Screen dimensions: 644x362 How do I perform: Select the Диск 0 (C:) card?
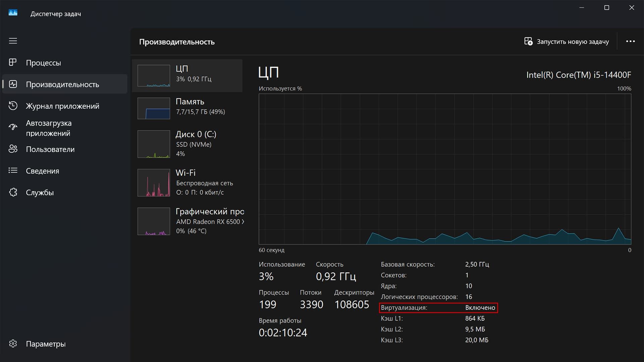point(187,144)
